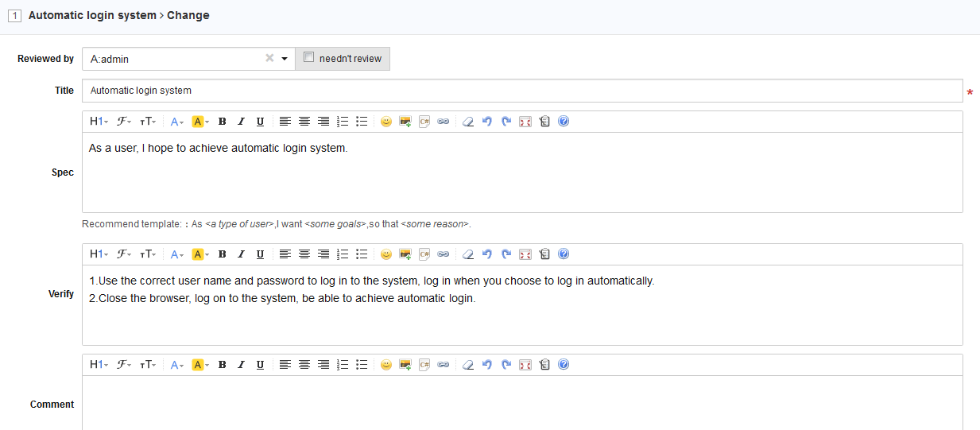Image resolution: width=980 pixels, height=430 pixels.
Task: Open font family dropdown in Verify toolbar
Action: [x=124, y=254]
